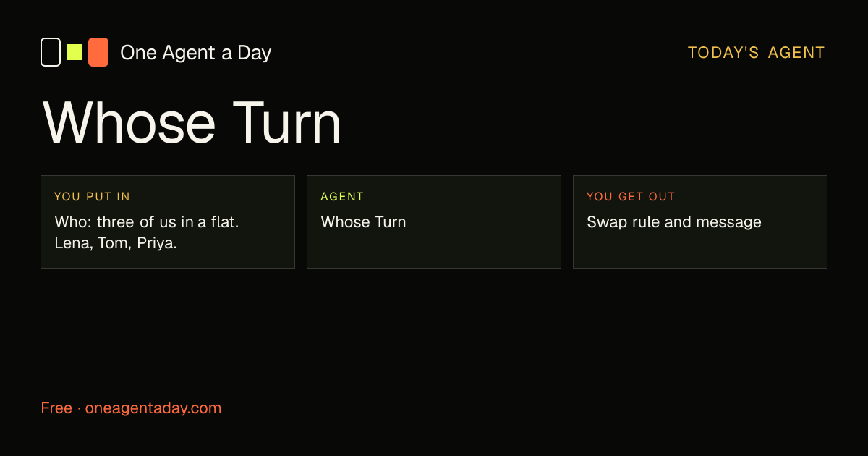
Task: Click the AGENT label in green
Action: pos(342,197)
